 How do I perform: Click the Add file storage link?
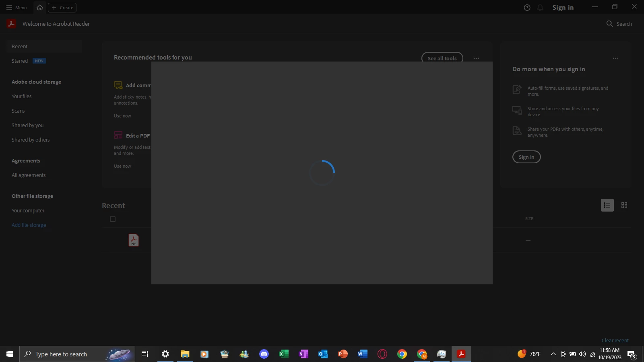pyautogui.click(x=29, y=225)
